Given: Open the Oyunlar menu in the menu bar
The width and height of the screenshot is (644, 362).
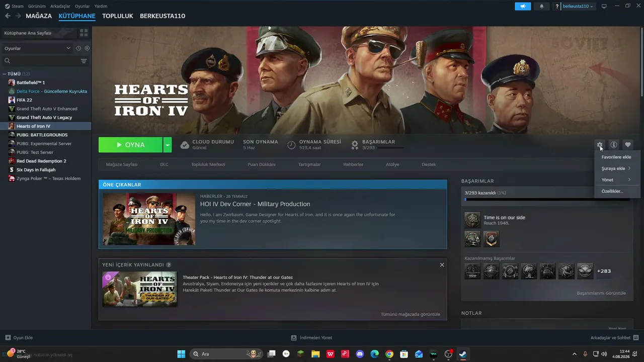Looking at the screenshot, I should tap(83, 7).
